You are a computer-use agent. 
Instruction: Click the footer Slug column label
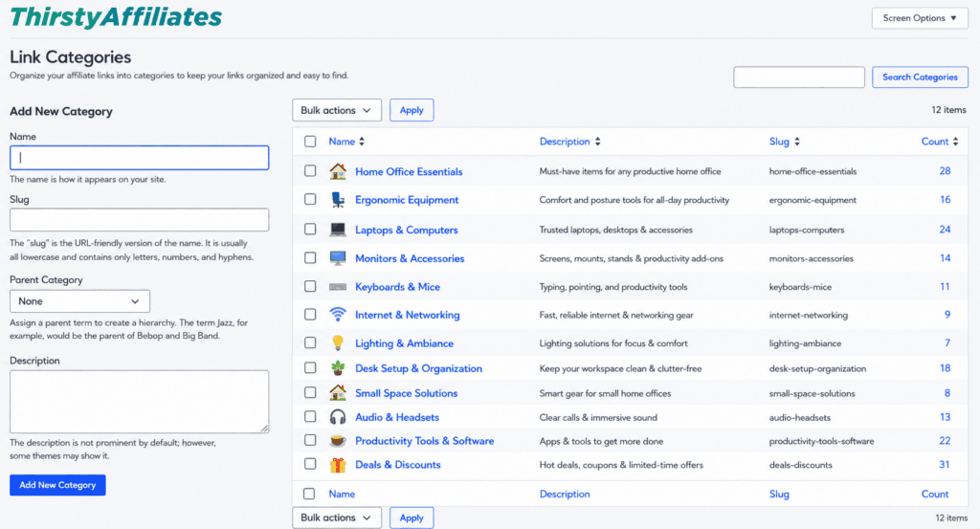(779, 494)
